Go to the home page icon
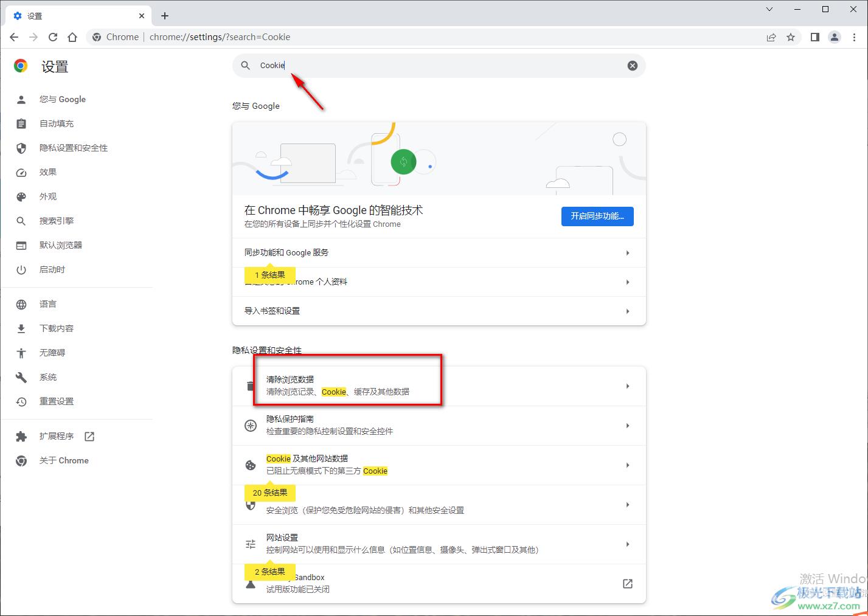Viewport: 868px width, 616px height. pyautogui.click(x=72, y=37)
